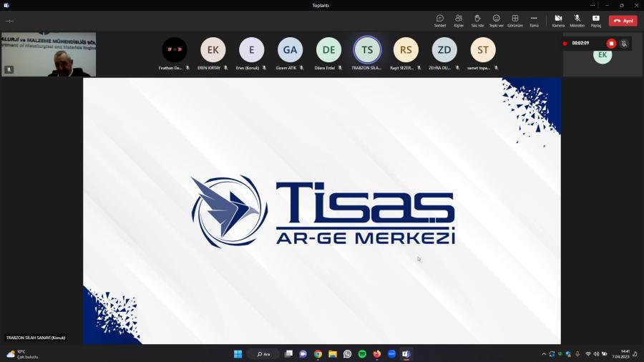644x362 pixels.
Task: Open the clock showing 14:41
Action: pos(620,354)
